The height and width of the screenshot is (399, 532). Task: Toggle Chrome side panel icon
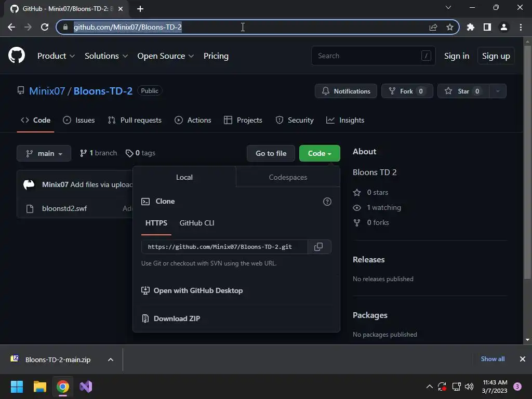[x=487, y=27]
